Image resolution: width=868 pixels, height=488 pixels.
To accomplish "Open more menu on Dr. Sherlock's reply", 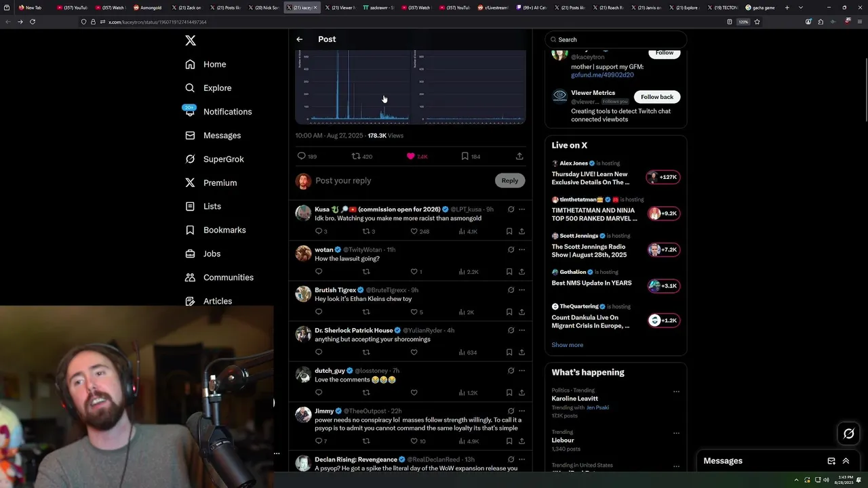I will (x=521, y=330).
